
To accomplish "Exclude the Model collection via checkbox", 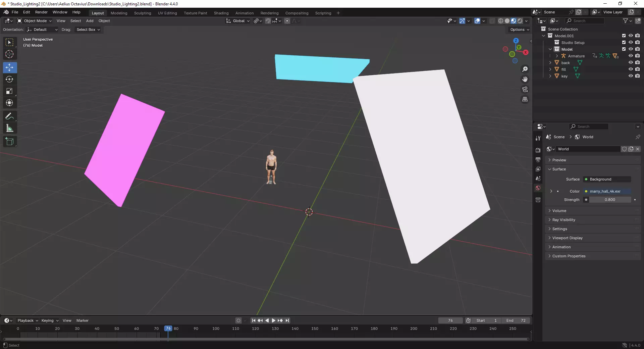I will coord(624,49).
